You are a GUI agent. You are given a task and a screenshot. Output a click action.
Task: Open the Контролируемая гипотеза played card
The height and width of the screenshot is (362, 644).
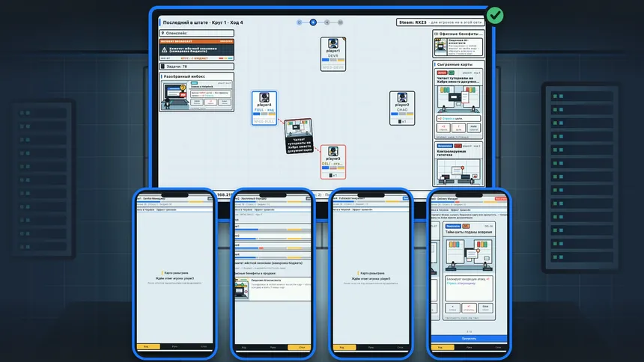[458, 163]
